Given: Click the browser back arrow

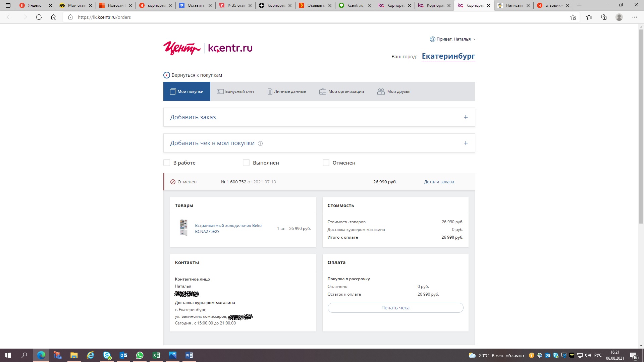Looking at the screenshot, I should click(9, 17).
